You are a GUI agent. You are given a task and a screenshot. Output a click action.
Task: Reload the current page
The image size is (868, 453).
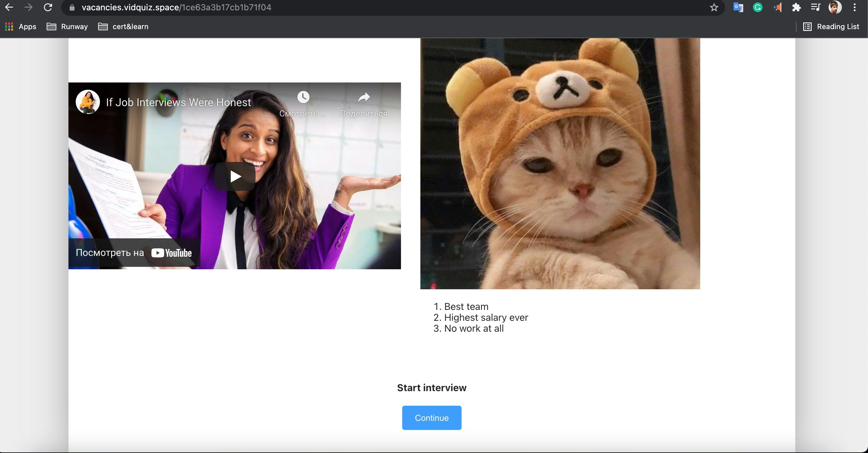pos(48,7)
